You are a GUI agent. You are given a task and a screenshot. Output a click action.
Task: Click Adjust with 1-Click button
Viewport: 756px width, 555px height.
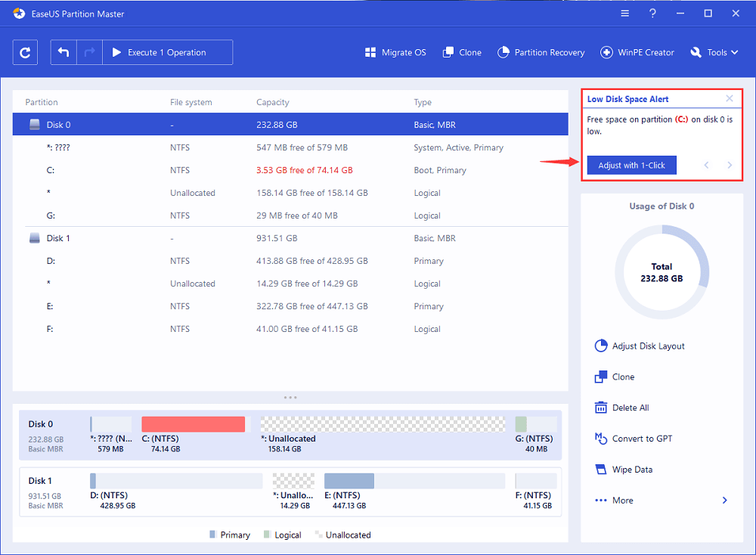[x=631, y=165]
